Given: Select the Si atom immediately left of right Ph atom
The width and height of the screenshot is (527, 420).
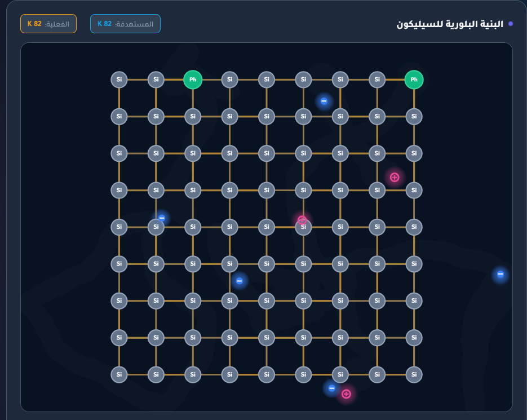Looking at the screenshot, I should (x=377, y=79).
